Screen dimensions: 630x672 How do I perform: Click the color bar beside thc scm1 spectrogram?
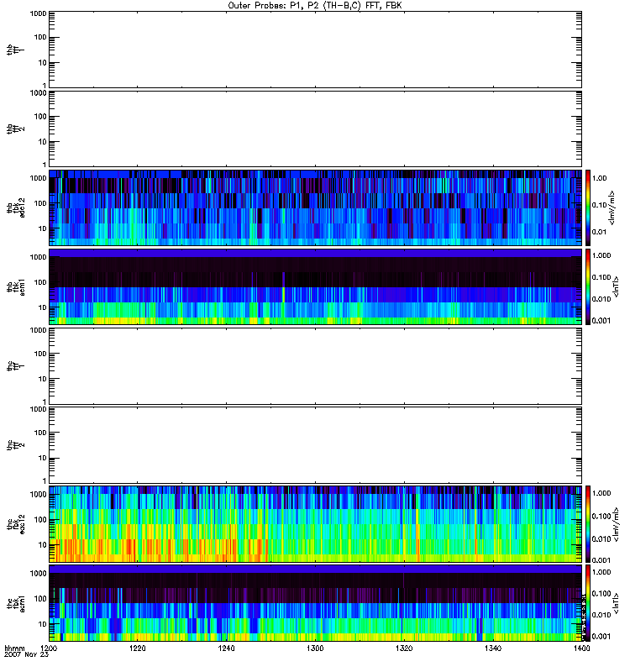(x=588, y=601)
